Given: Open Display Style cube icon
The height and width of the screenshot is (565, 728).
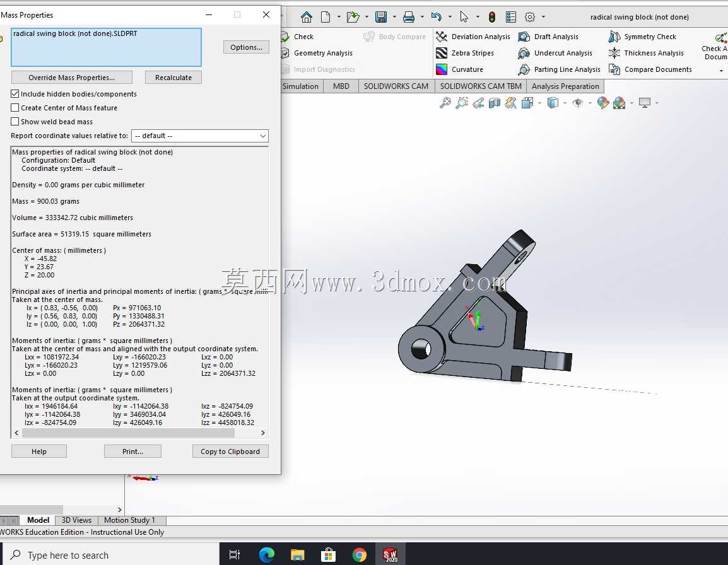Looking at the screenshot, I should click(553, 103).
